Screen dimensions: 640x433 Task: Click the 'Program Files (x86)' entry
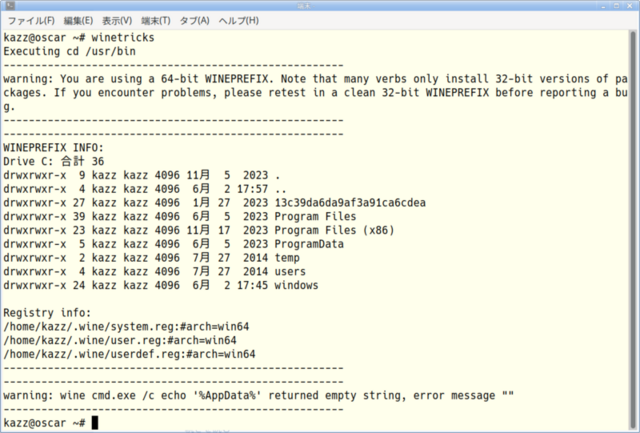334,230
